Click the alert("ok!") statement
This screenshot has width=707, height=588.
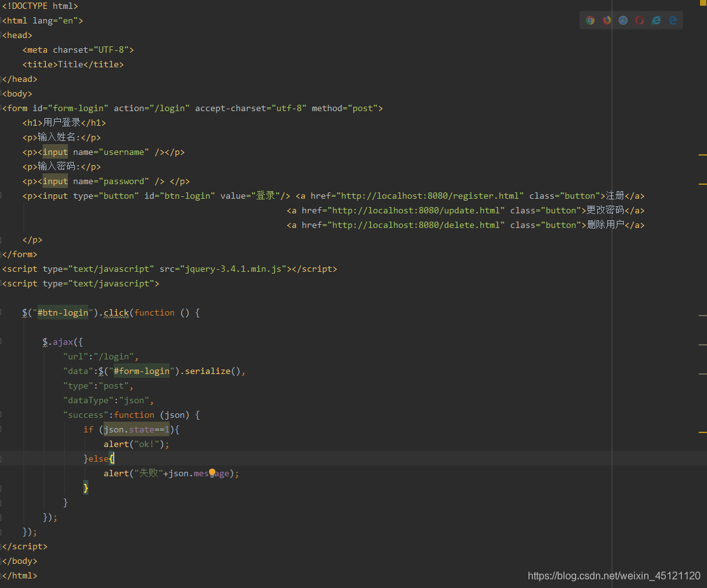point(137,444)
